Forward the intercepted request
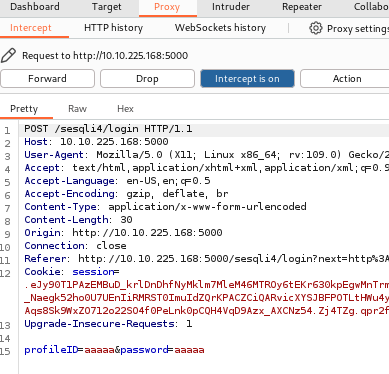 point(47,79)
